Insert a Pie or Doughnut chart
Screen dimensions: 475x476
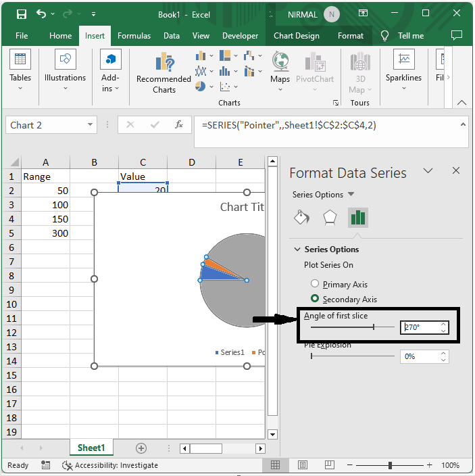pos(200,87)
